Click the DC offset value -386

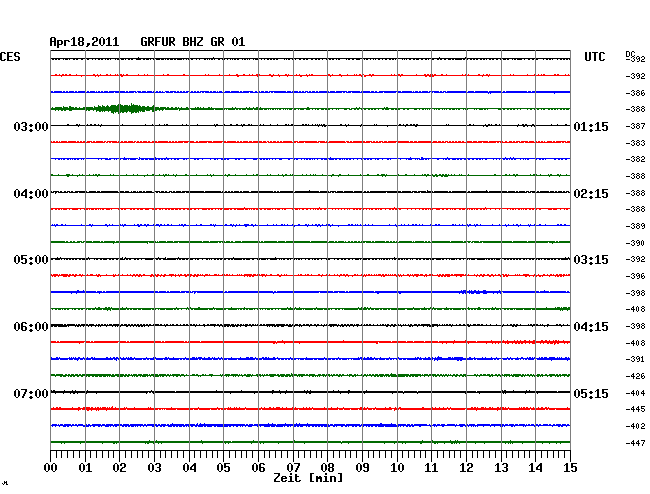point(635,93)
